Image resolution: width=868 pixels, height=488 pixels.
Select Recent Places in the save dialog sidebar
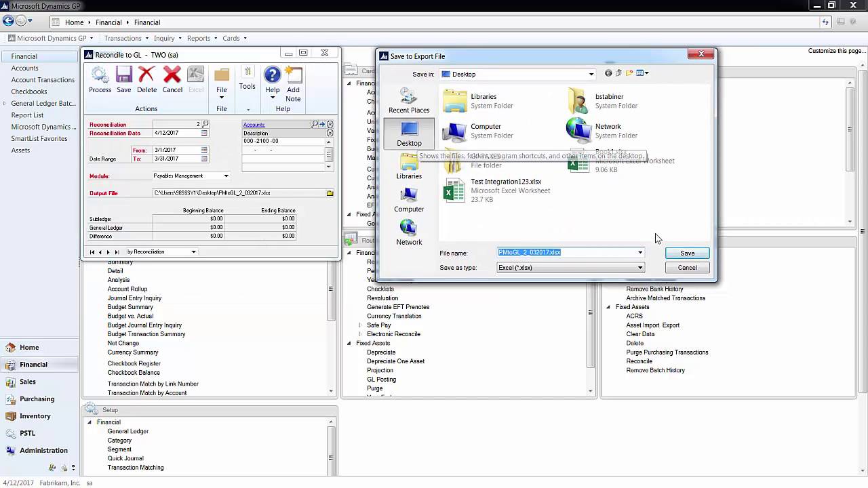click(409, 101)
